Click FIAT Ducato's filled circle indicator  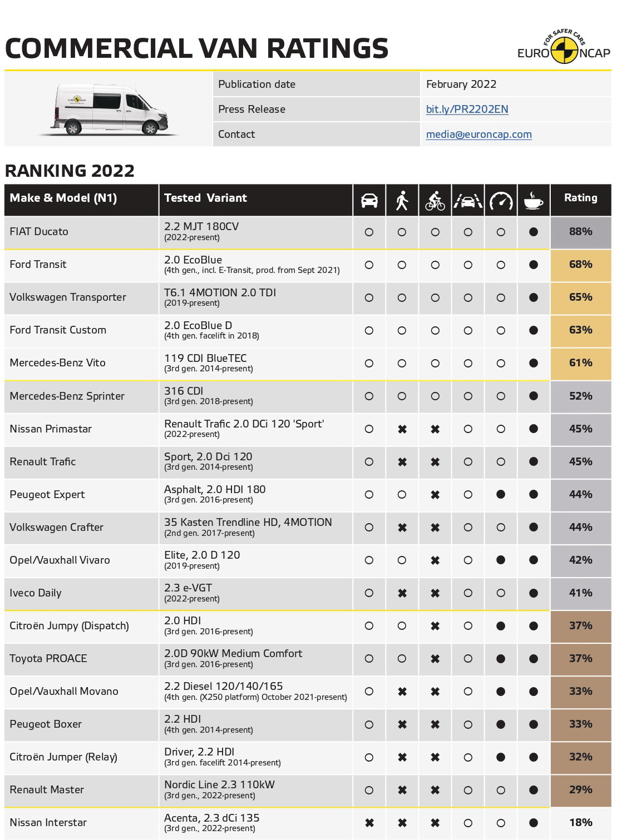point(534,232)
